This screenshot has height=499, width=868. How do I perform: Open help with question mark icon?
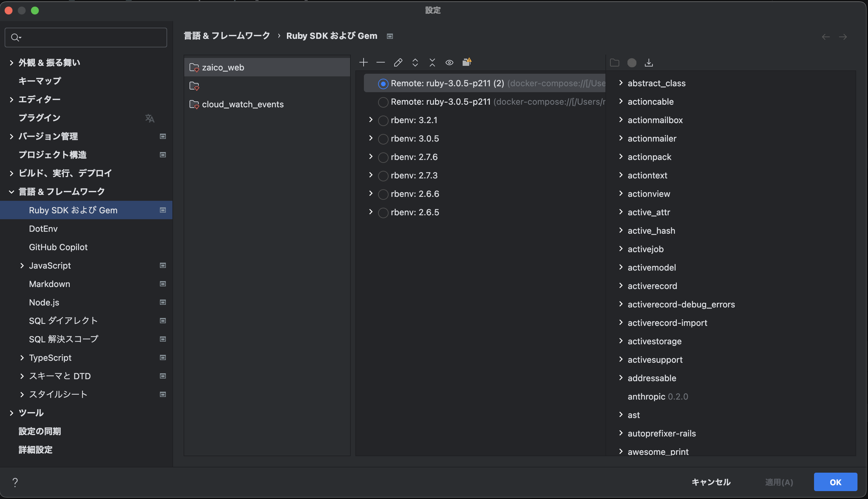click(15, 482)
